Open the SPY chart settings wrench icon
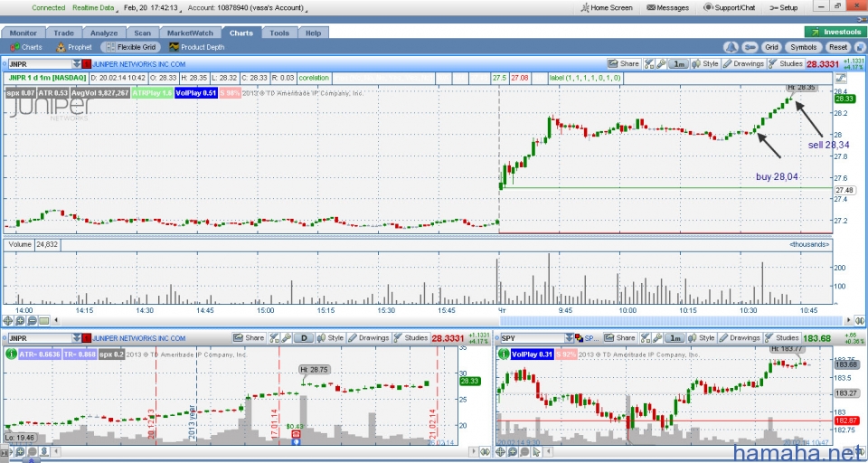 (x=657, y=338)
